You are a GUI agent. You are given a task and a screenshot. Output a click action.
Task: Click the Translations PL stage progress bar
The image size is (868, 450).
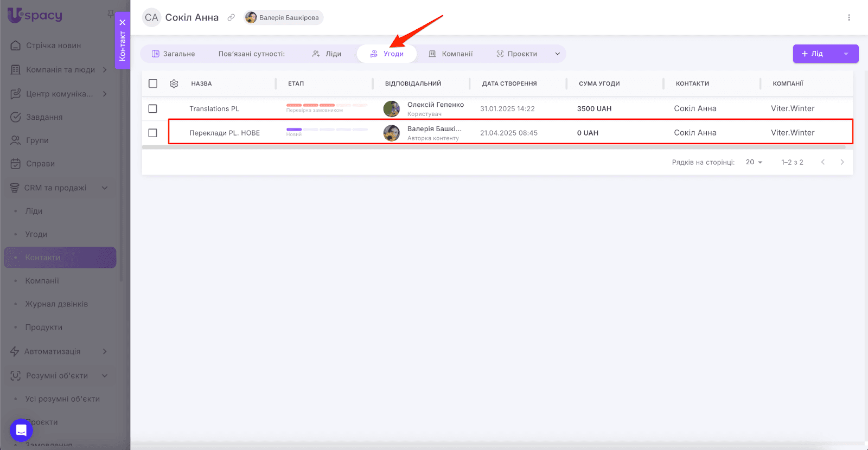[x=327, y=105]
